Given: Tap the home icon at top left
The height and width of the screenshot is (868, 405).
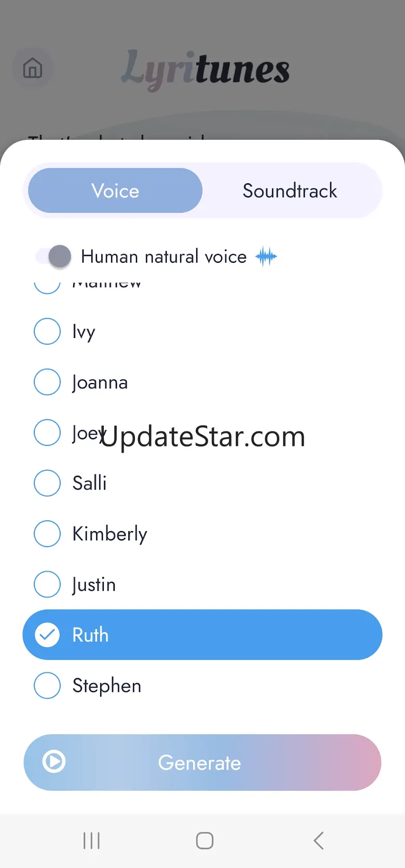Looking at the screenshot, I should 32,69.
